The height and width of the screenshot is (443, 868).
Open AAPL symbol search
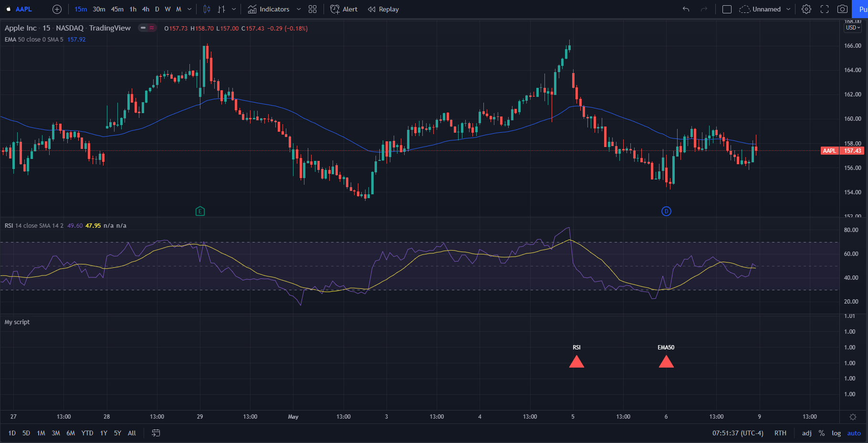pos(24,9)
